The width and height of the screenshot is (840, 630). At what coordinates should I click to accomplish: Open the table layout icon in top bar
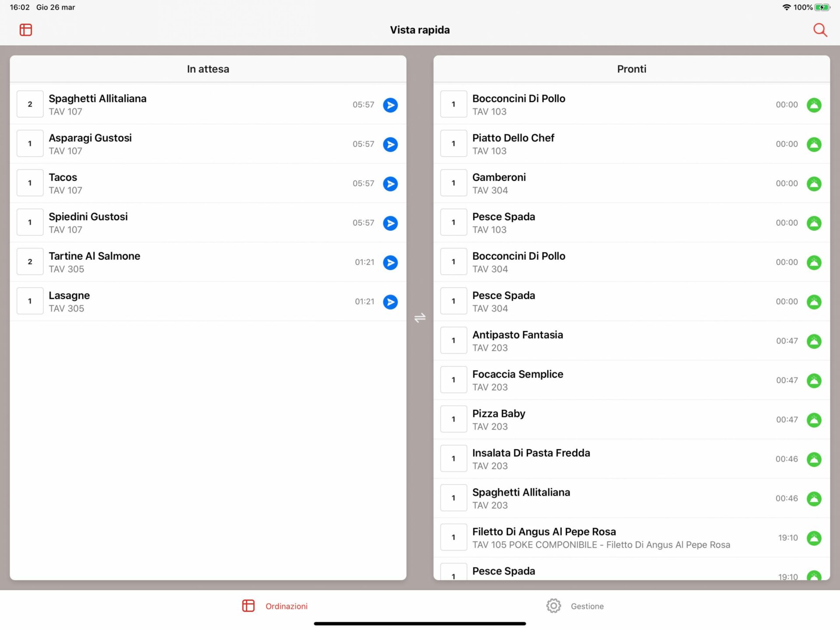tap(26, 30)
